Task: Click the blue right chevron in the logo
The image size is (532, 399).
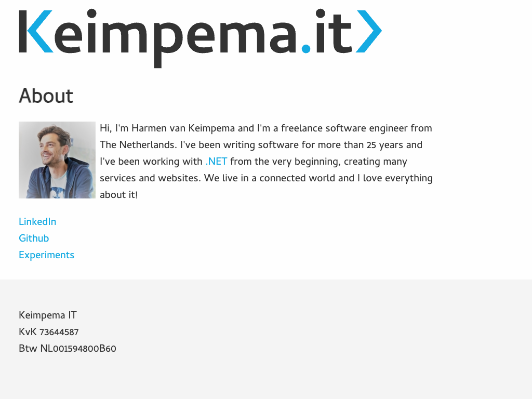Action: click(369, 32)
